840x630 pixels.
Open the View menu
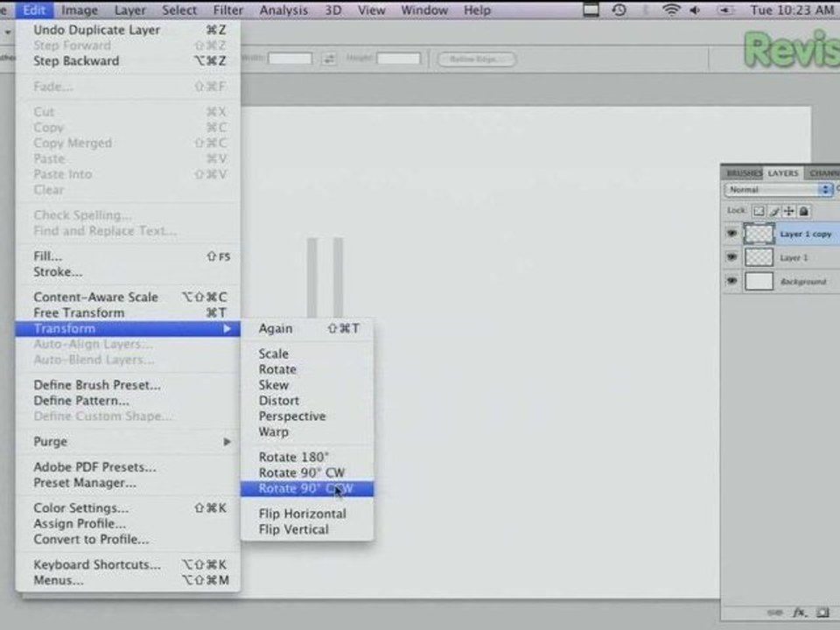tap(371, 10)
